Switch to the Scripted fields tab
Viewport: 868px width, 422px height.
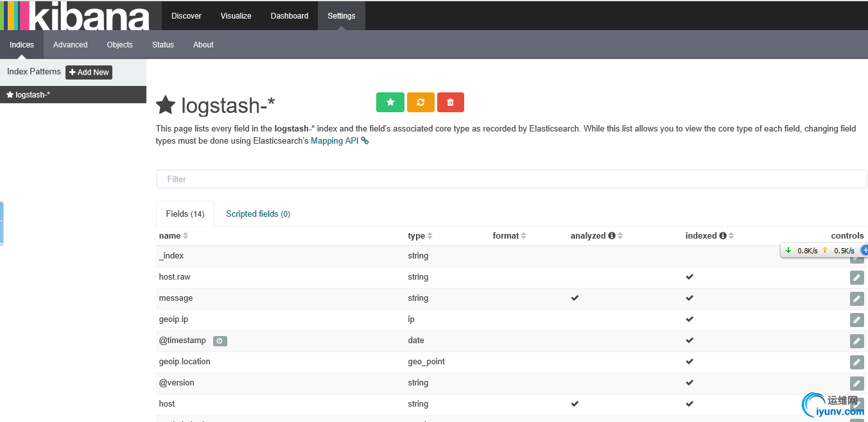(x=258, y=214)
